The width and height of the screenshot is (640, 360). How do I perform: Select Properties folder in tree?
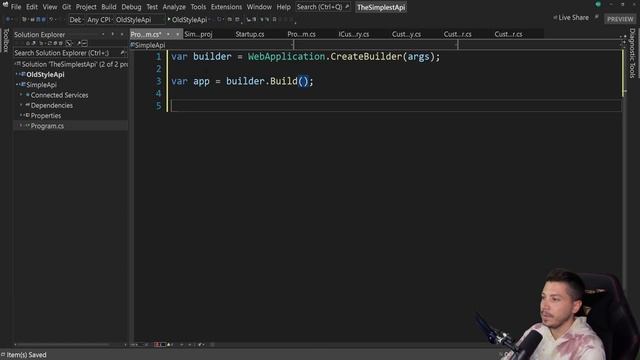pos(46,116)
